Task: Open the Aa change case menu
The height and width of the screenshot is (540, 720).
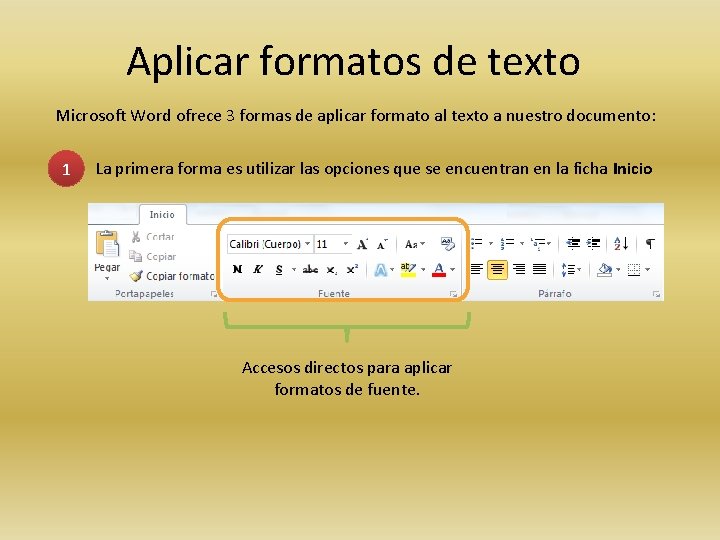Action: [414, 244]
